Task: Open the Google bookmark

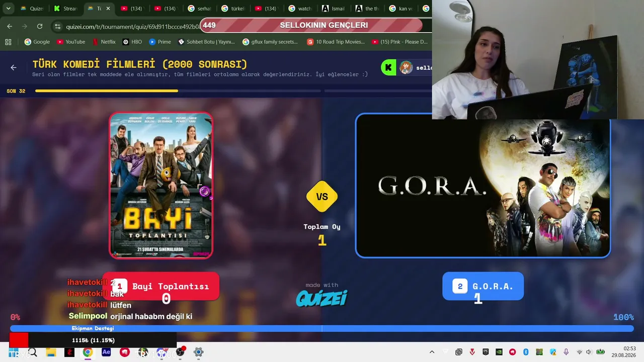Action: (x=37, y=42)
